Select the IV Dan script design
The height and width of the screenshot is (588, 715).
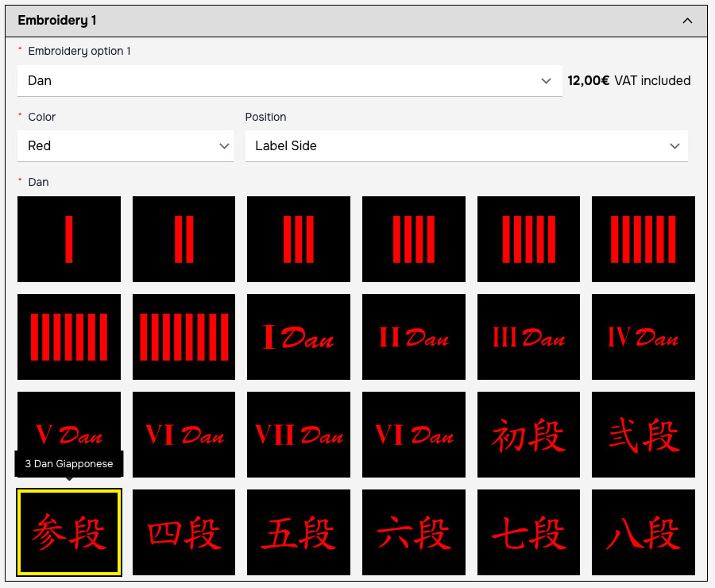[643, 337]
